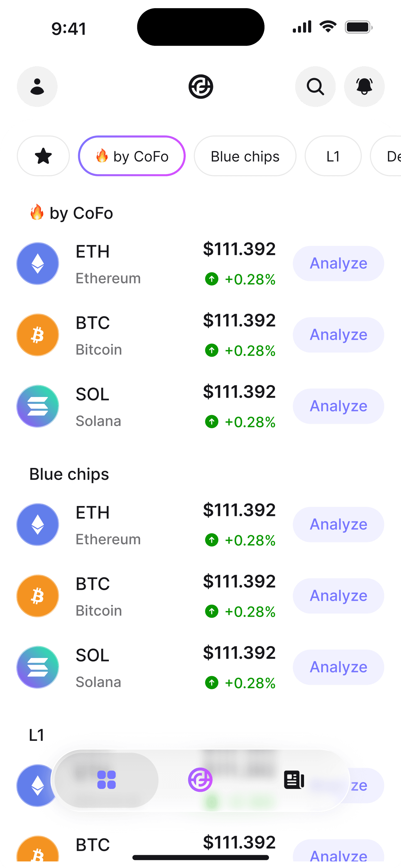The width and height of the screenshot is (401, 868).
Task: Switch to the Blue chips filter
Action: [x=245, y=156]
